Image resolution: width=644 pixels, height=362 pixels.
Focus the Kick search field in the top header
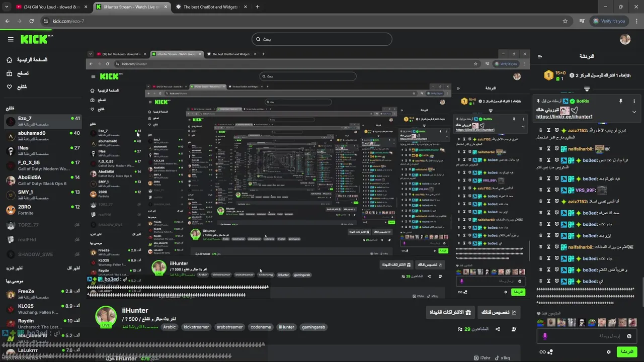click(x=322, y=39)
